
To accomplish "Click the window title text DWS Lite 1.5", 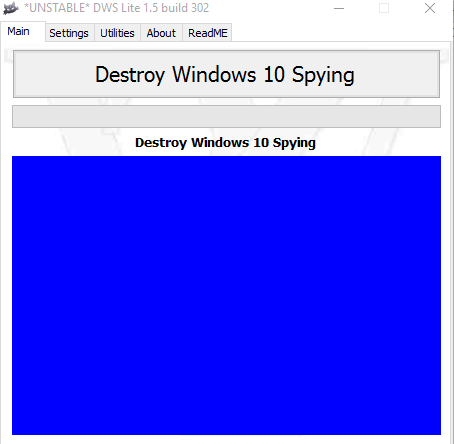I will [x=116, y=8].
